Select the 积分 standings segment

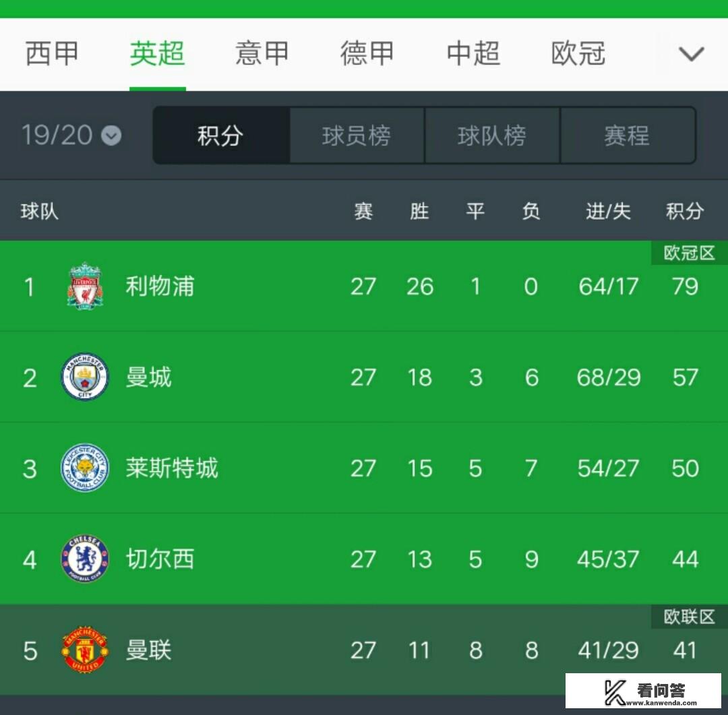click(221, 135)
